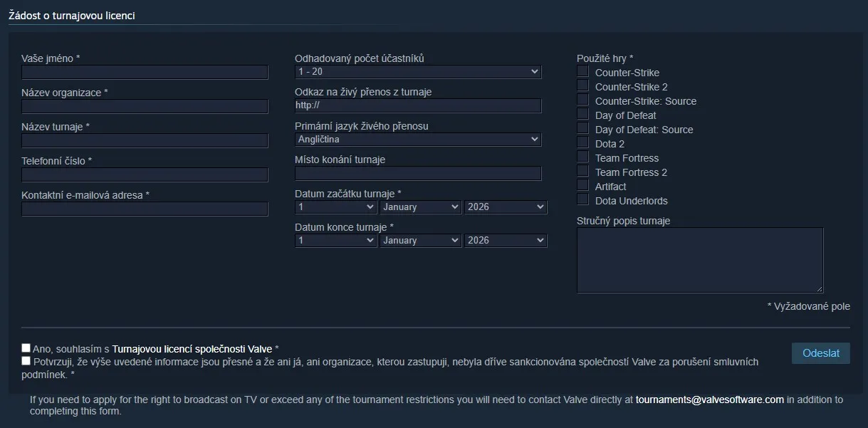Click the live stream link URL field

click(x=418, y=105)
